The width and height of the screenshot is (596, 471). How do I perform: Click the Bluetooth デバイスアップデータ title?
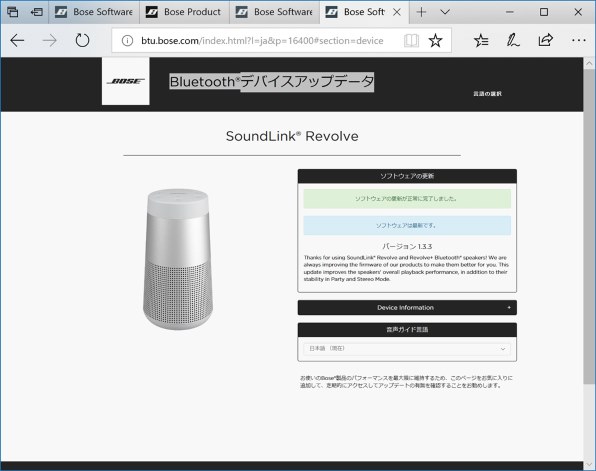click(x=271, y=82)
